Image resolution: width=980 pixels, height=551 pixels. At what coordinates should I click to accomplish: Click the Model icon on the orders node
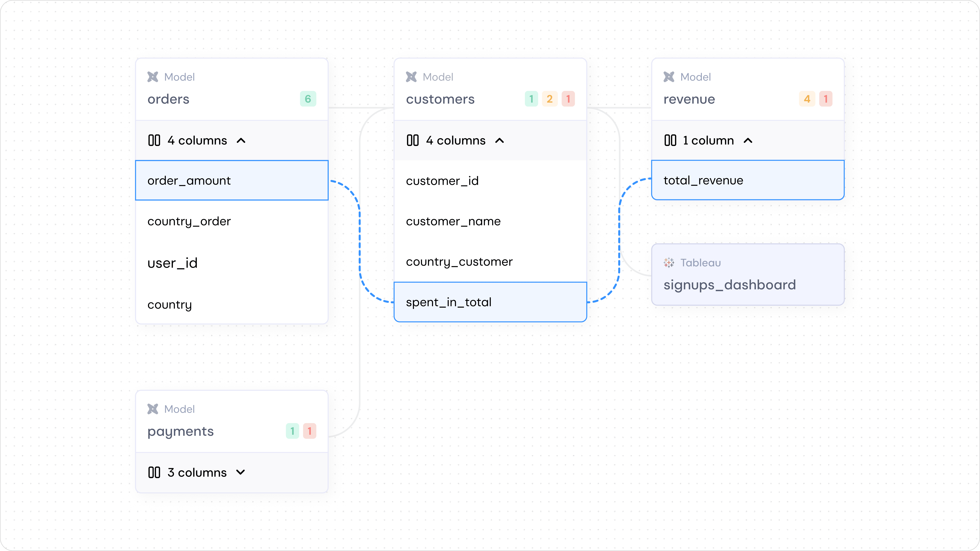tap(153, 76)
